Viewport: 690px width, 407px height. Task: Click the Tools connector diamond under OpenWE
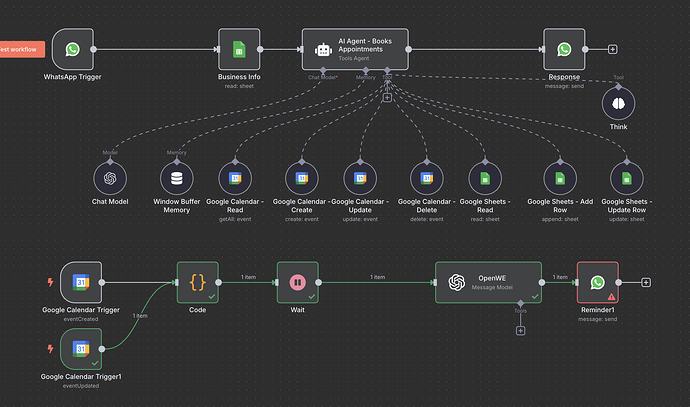[520, 304]
